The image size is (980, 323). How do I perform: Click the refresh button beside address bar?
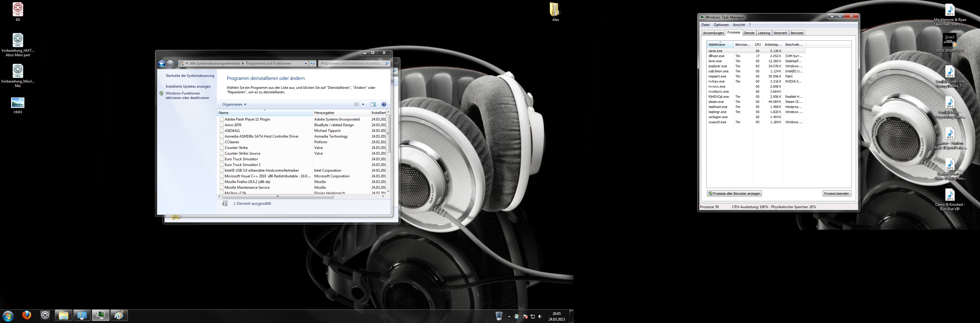tap(313, 64)
